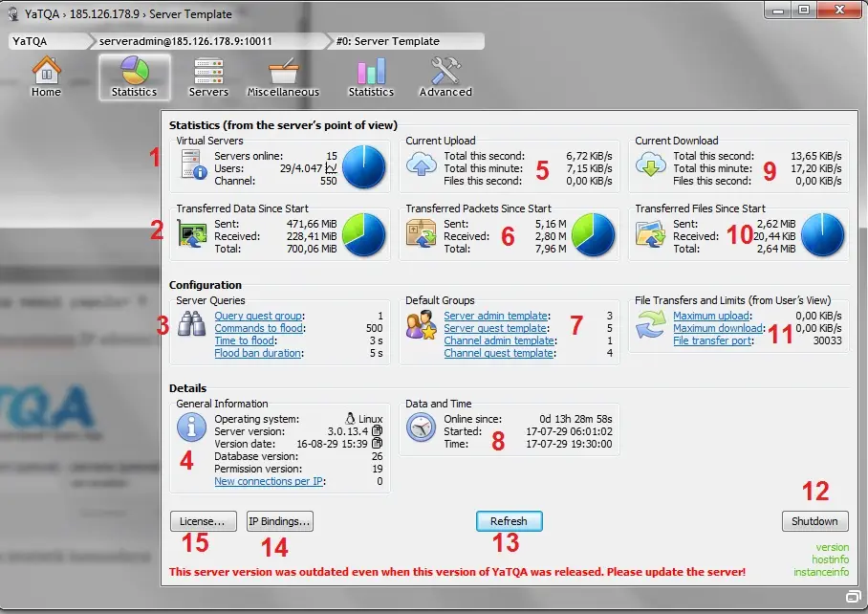Click the File Transfers arrows icon

pyautogui.click(x=650, y=324)
